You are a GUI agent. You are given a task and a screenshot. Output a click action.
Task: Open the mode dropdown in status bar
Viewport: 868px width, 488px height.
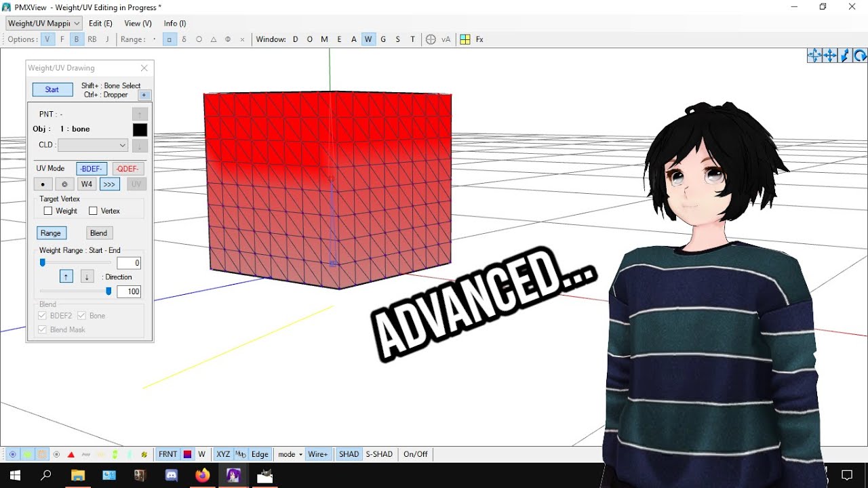[290, 454]
